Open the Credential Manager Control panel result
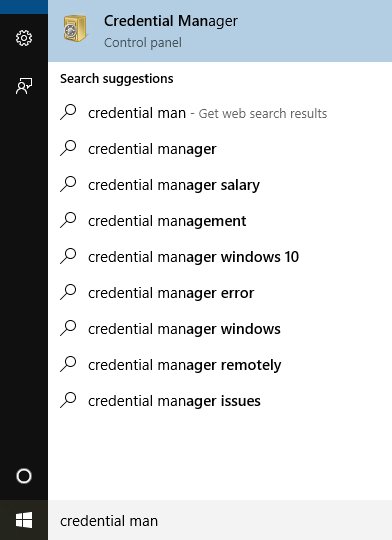This screenshot has width=392, height=540. 220,31
